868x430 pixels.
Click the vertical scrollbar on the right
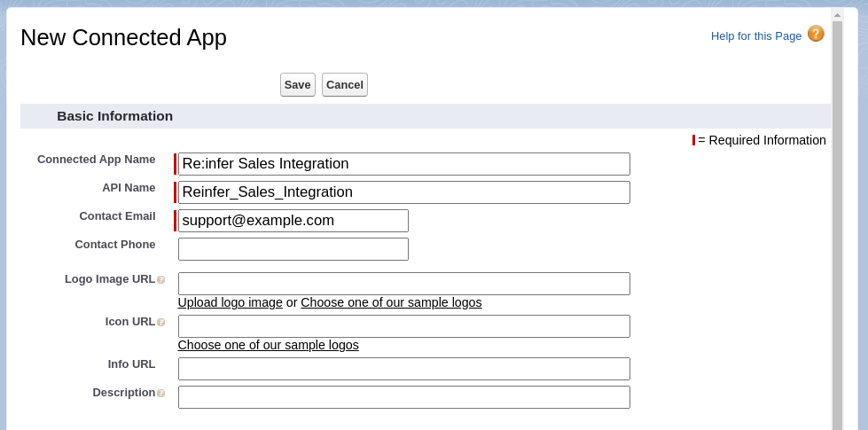click(837, 222)
